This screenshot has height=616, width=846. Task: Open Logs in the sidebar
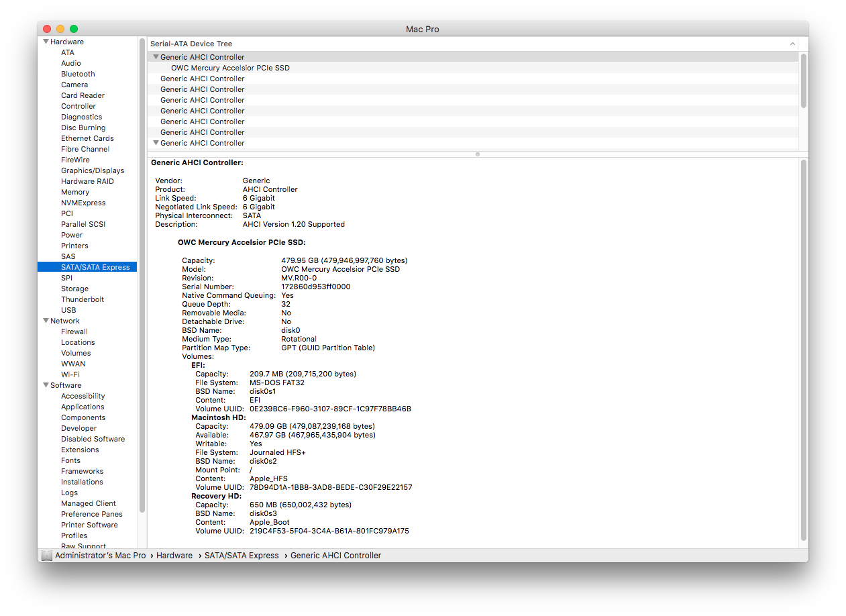[69, 493]
